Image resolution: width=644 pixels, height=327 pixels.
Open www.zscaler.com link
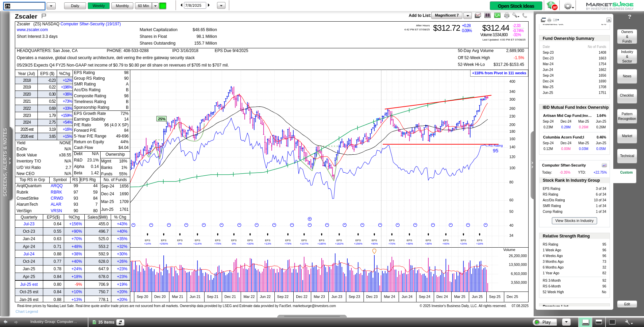point(32,30)
